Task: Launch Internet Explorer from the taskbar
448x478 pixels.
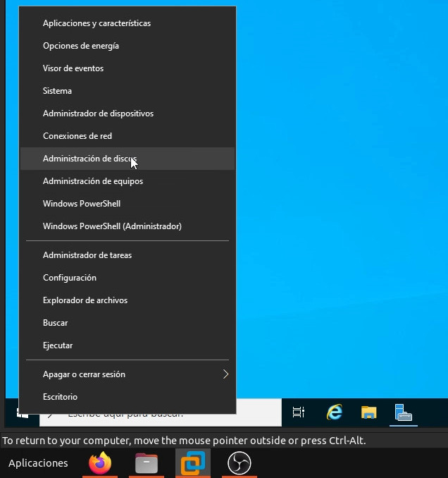Action: coord(334,412)
